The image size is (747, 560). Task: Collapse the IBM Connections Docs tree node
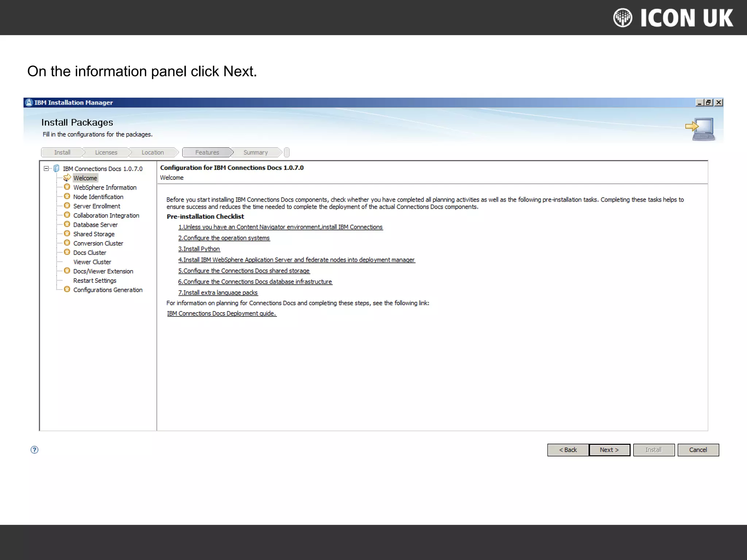46,168
